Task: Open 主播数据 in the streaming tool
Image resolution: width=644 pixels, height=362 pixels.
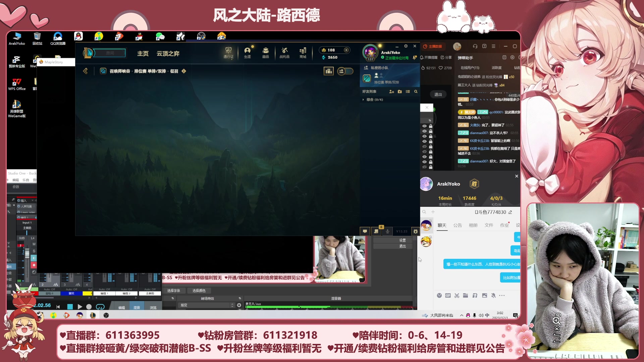Action: coord(433,46)
